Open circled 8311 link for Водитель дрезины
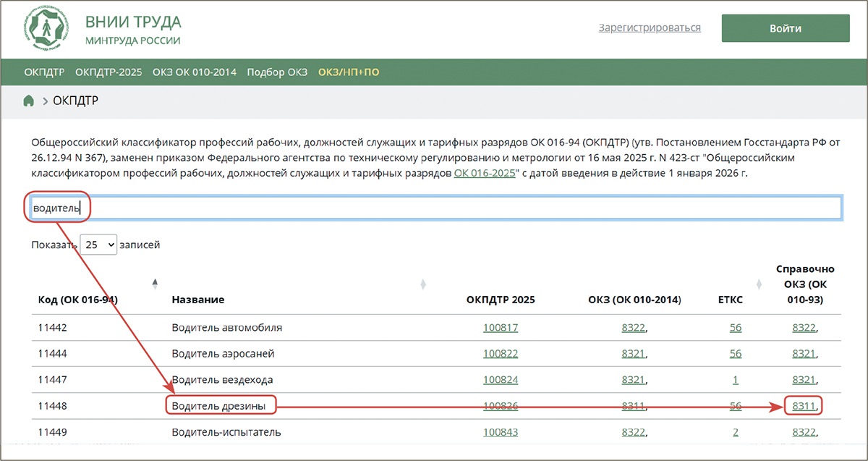Screen dimensions: 868x461 click(x=803, y=407)
